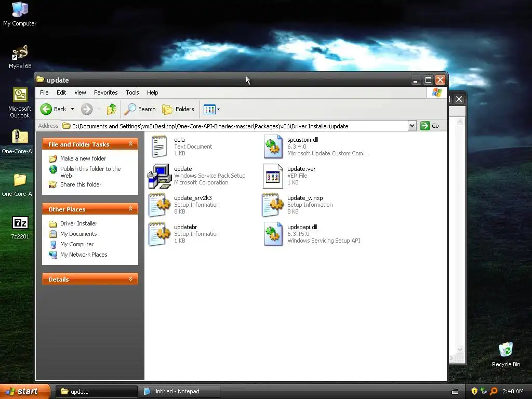Select the spcustom.dll file icon
The width and height of the screenshot is (532, 399).
[x=273, y=147]
